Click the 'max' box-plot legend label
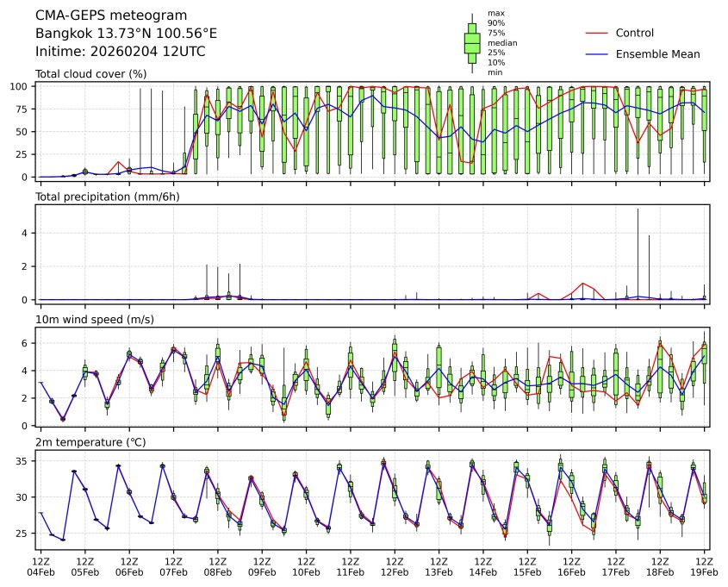 495,13
